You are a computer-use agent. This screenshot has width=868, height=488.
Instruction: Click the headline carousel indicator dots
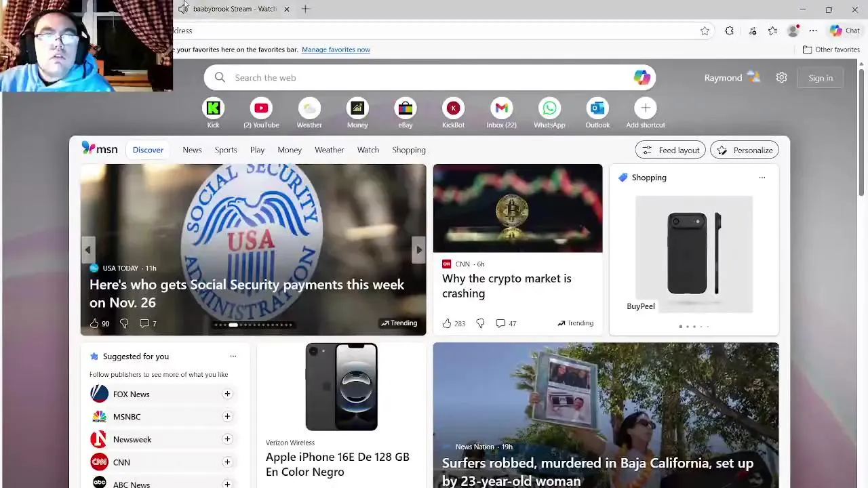253,325
